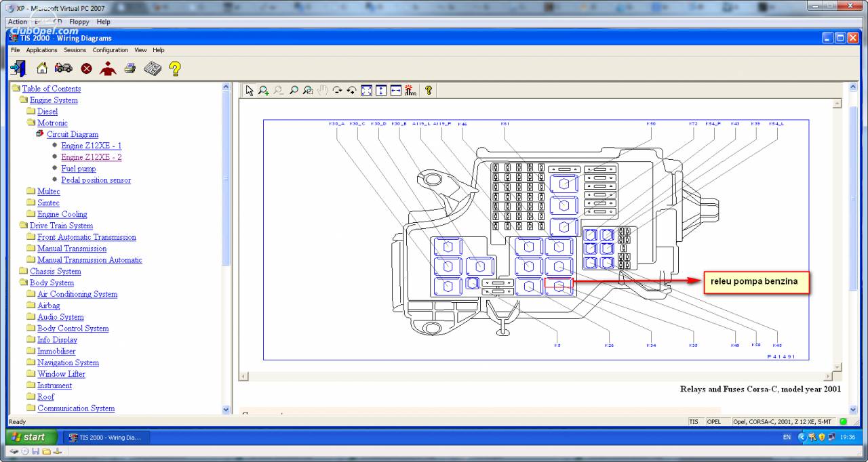Expand the Multec folder icon
Image resolution: width=868 pixels, height=462 pixels.
coord(31,191)
